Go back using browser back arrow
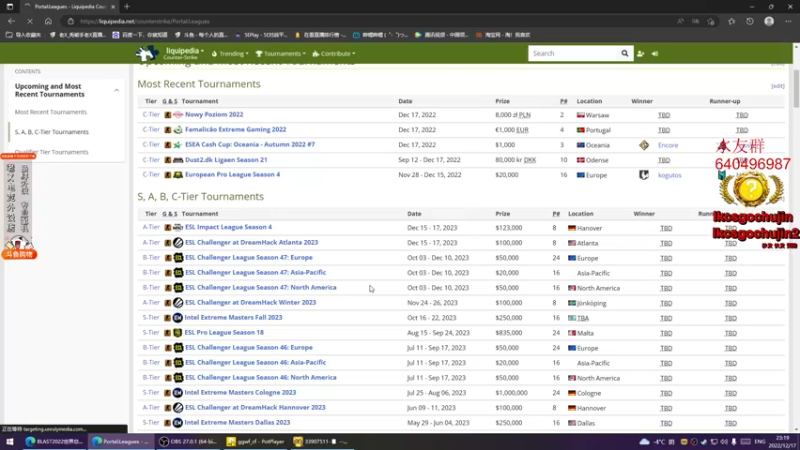The image size is (800, 450). [x=11, y=21]
